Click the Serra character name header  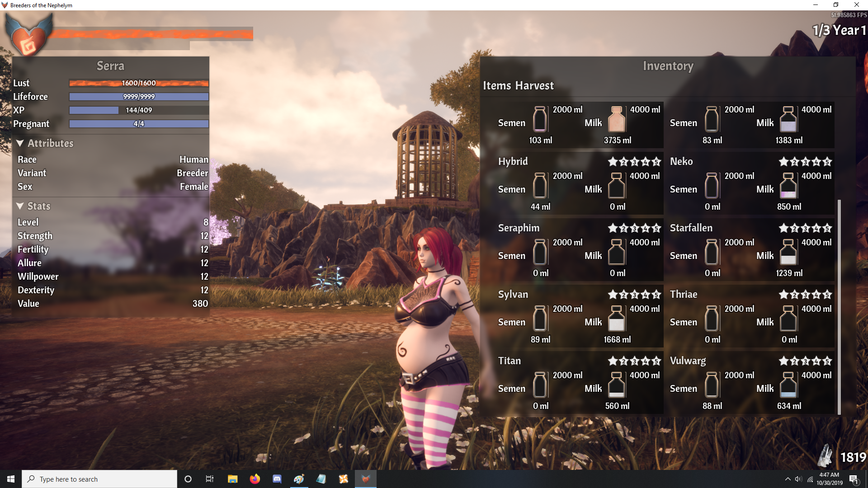(110, 66)
